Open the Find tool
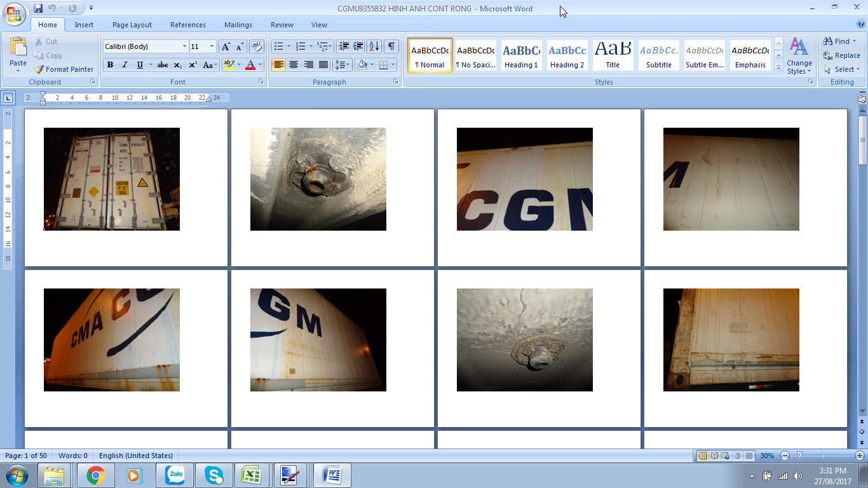The width and height of the screenshot is (868, 488). [839, 41]
